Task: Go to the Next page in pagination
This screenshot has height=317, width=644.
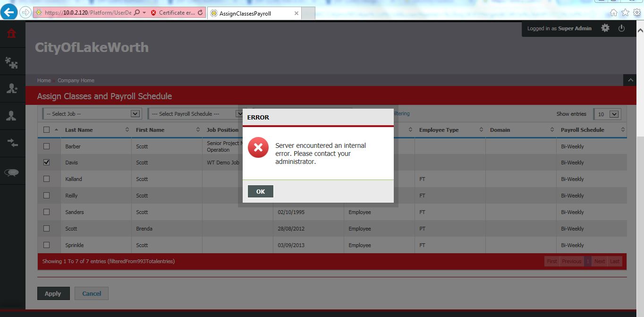Action: tap(600, 261)
